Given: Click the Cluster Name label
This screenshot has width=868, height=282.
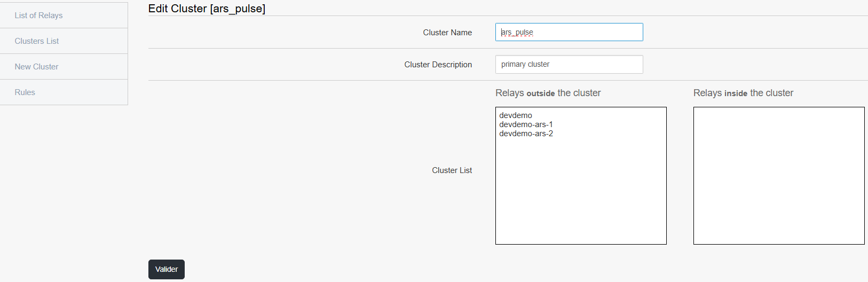Looking at the screenshot, I should tap(447, 33).
